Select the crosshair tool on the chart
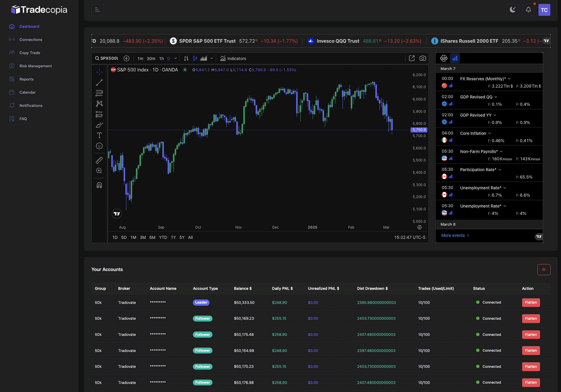Viewport: 561px width, 392px height. [x=99, y=72]
